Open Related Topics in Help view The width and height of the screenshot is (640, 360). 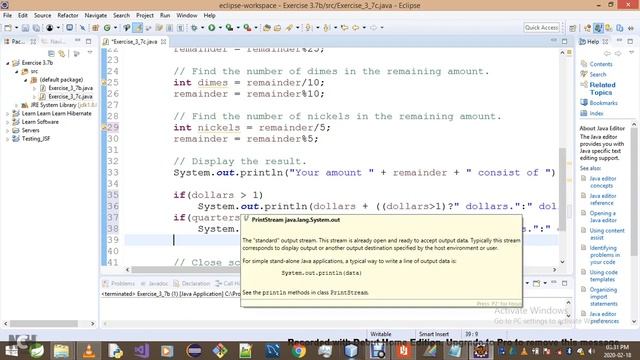pyautogui.click(x=602, y=89)
